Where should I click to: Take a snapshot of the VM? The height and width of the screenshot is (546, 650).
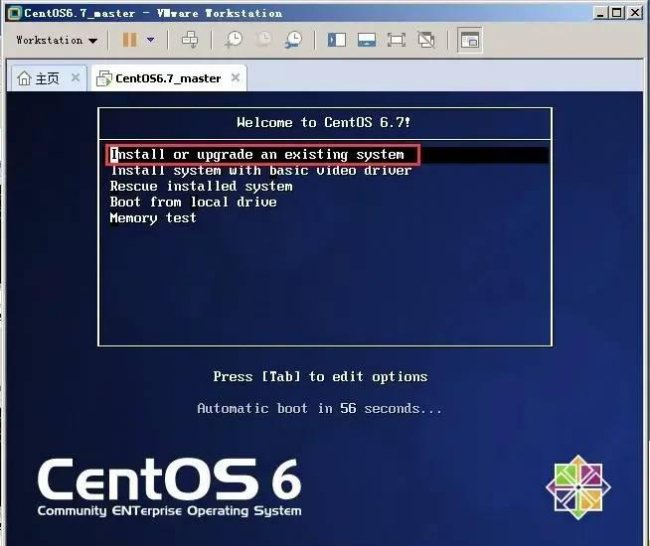point(233,40)
